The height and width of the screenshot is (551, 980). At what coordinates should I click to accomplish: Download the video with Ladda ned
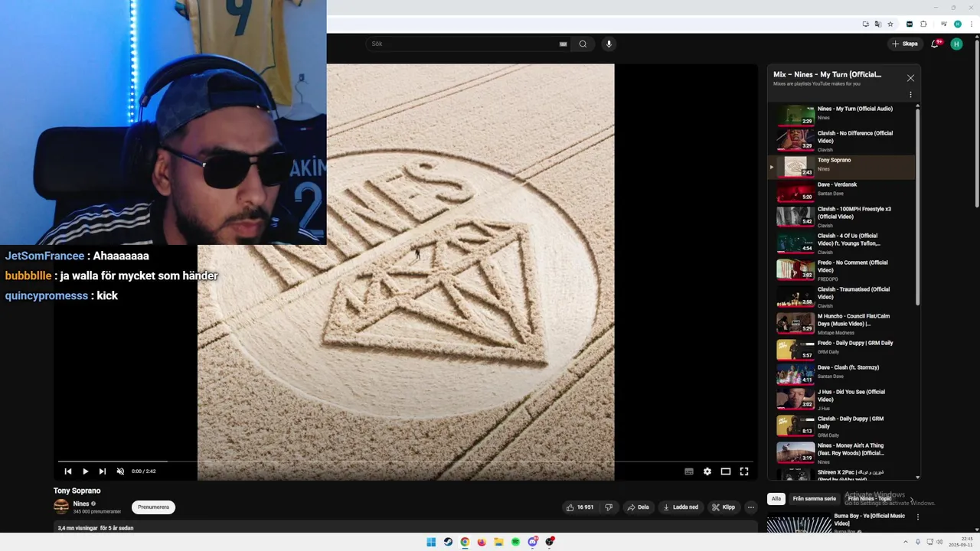[681, 507]
